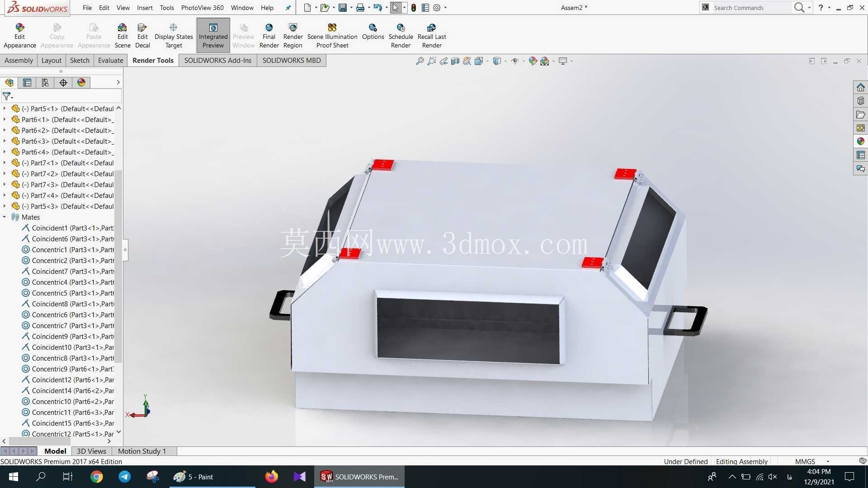Screen dimensions: 868x488
Task: Switch to the Assembly tab
Action: click(x=19, y=61)
